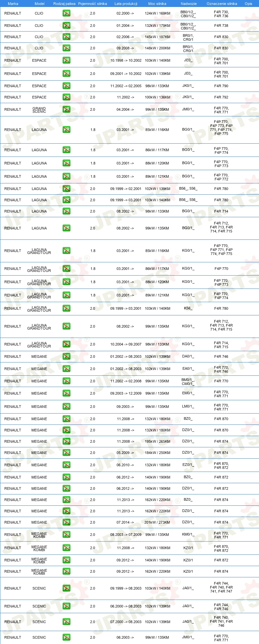This screenshot has height=644, width=259.
Task: Click the body code cell 'EM0/1_'
Action: point(188,393)
